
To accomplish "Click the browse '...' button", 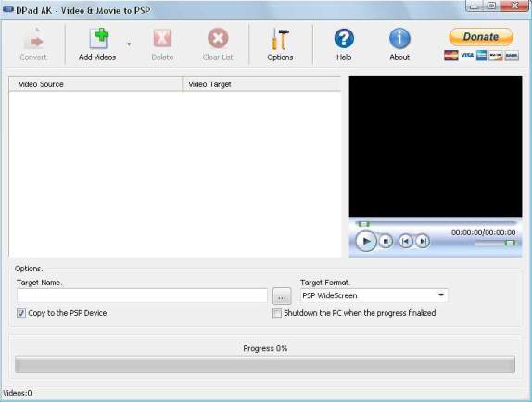I will 282,295.
